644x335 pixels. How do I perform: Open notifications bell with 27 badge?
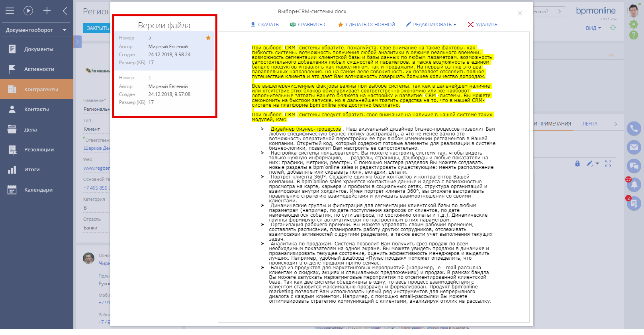(x=634, y=184)
